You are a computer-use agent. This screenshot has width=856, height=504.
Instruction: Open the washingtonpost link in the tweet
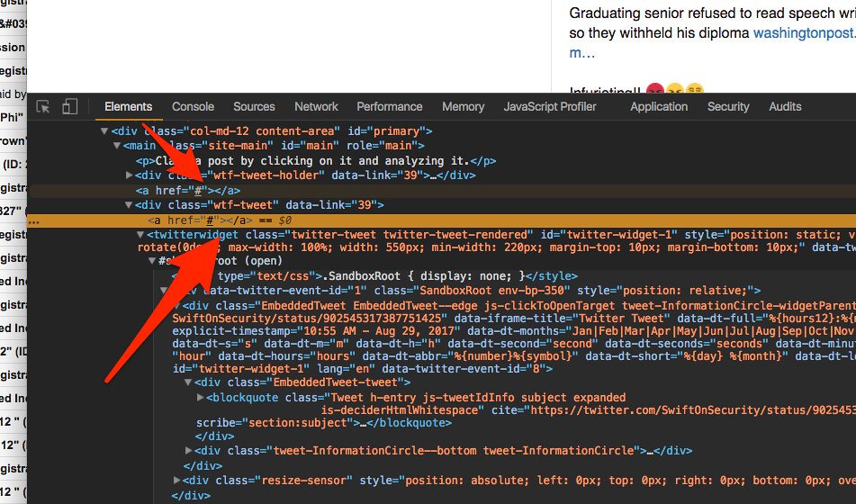click(804, 32)
